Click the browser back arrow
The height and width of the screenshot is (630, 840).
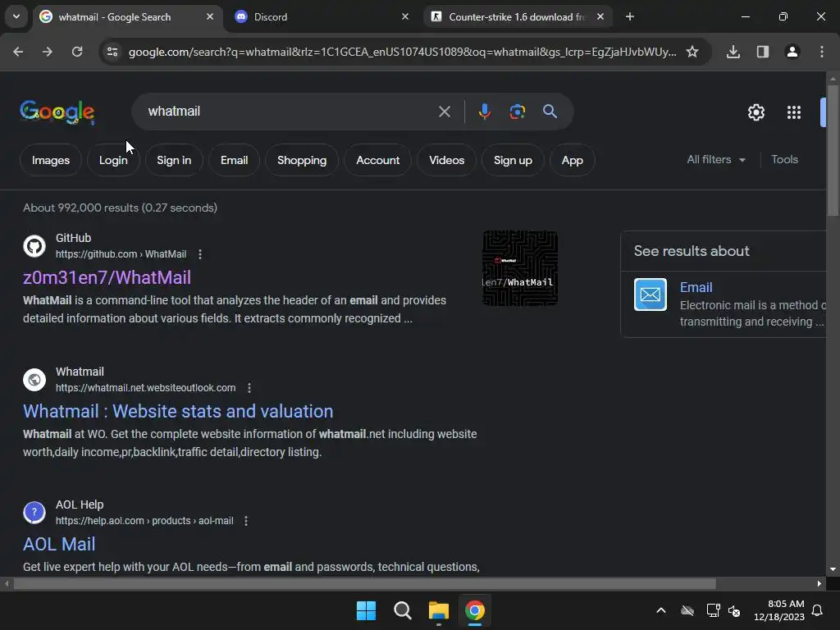pos(18,52)
